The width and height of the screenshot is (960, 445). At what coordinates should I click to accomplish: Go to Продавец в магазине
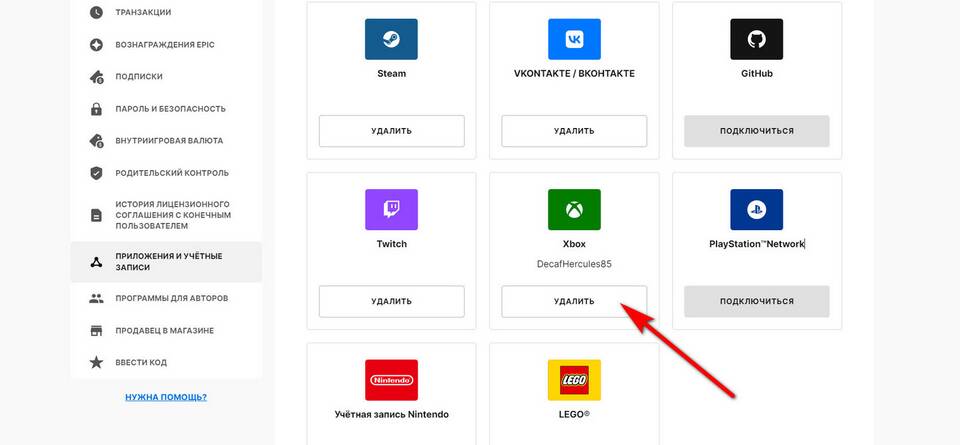click(166, 331)
